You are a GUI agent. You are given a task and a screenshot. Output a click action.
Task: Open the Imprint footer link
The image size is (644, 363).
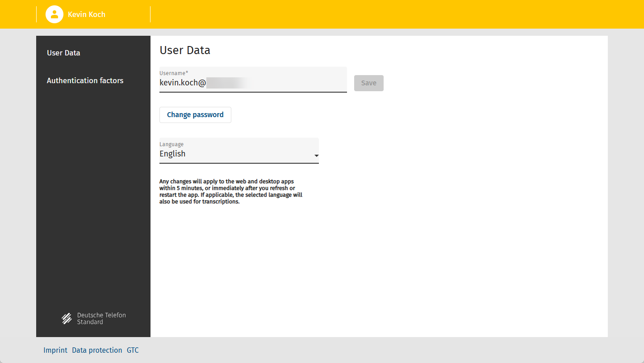pos(55,350)
